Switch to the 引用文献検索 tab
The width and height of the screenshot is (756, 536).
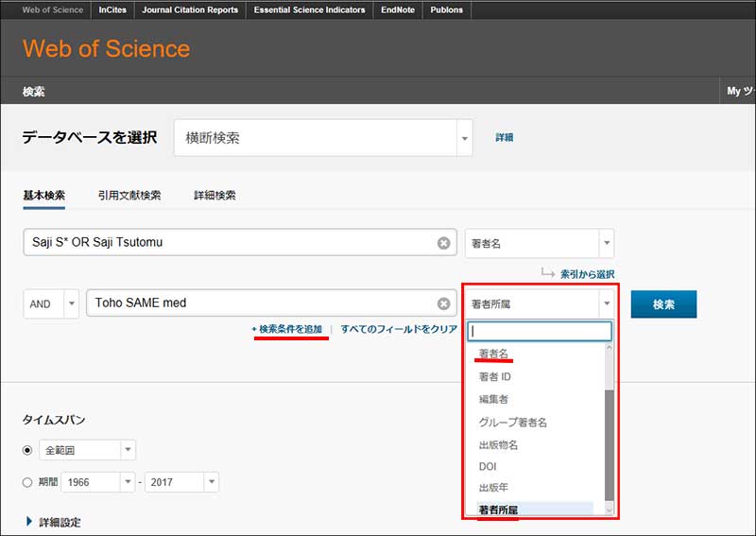[129, 196]
